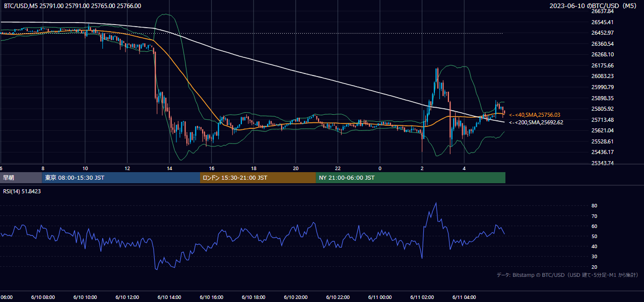
Task: Click the 6/11 00:00 bottom time label
Action: click(380, 297)
